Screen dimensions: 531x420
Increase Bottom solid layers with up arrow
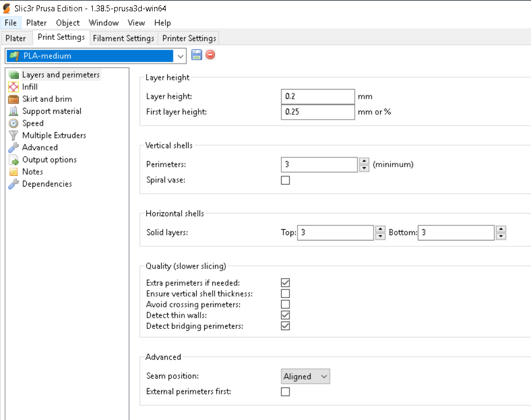point(501,229)
